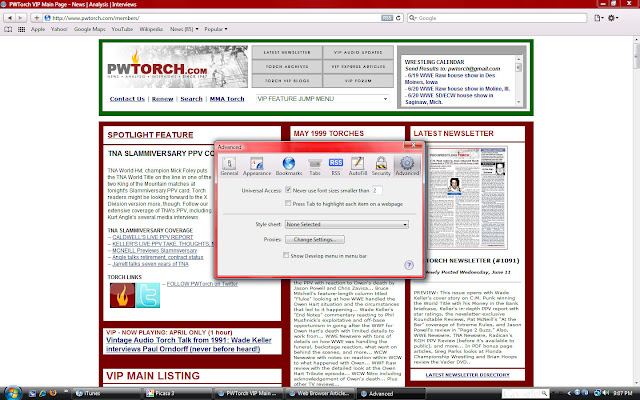Reload the page with the refresh icon
Screen dimensions: 640x400
tap(398, 18)
